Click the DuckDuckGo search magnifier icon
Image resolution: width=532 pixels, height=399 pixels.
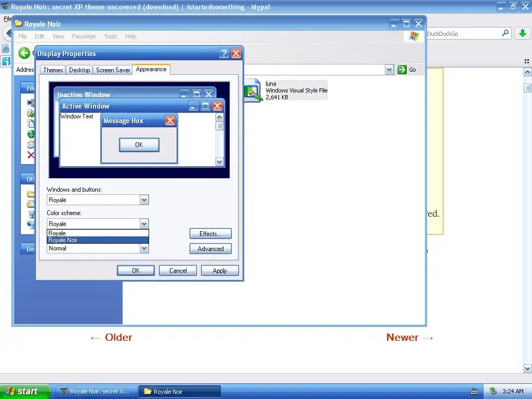(505, 33)
